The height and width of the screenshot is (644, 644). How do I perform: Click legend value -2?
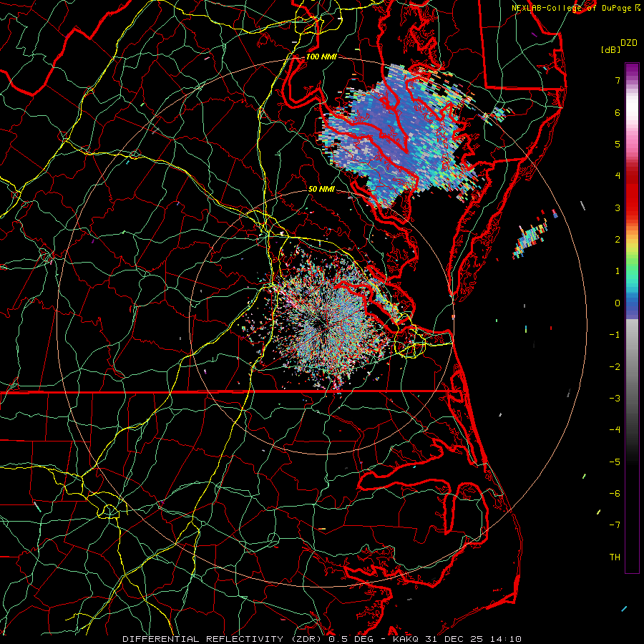(615, 367)
